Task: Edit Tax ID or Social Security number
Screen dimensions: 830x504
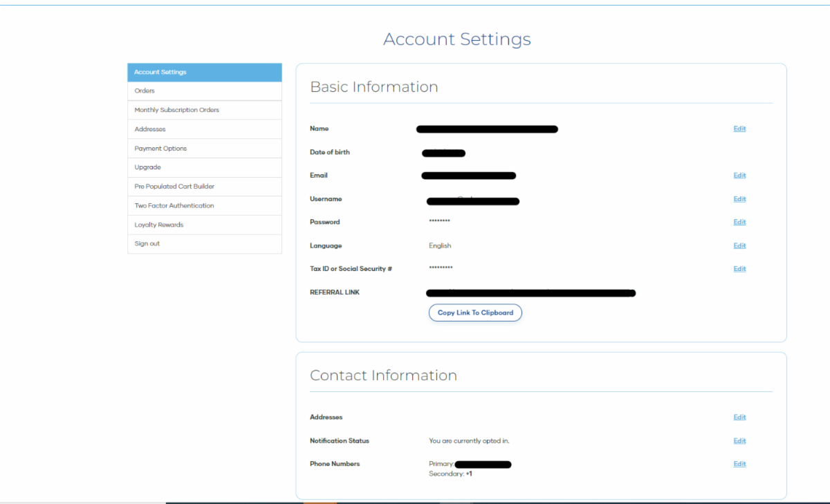Action: tap(739, 269)
